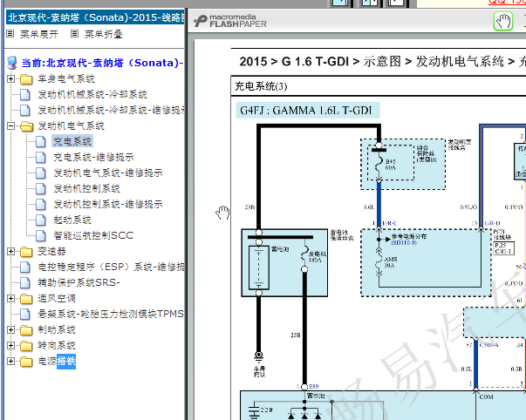Click the 菜单展开 list icon
The image size is (526, 420).
(x=10, y=34)
